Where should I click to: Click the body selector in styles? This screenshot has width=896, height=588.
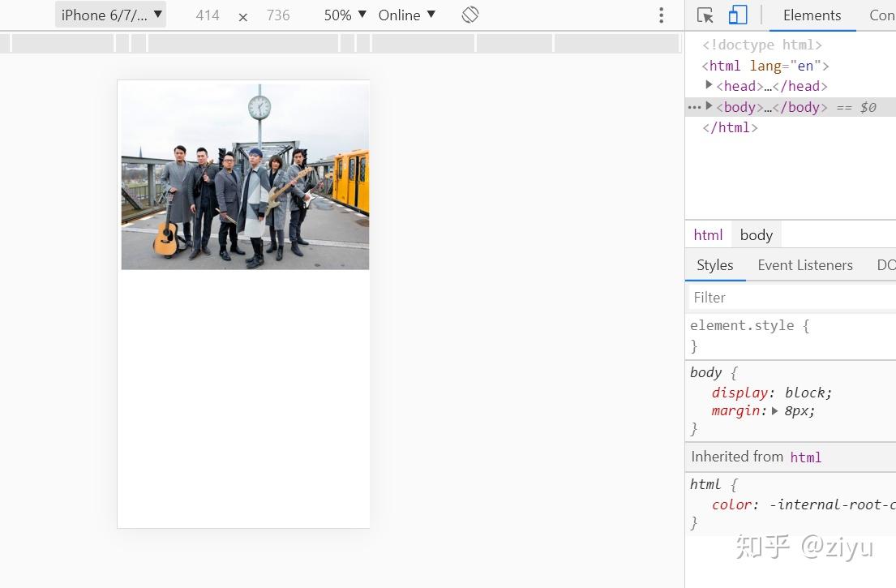tap(705, 372)
